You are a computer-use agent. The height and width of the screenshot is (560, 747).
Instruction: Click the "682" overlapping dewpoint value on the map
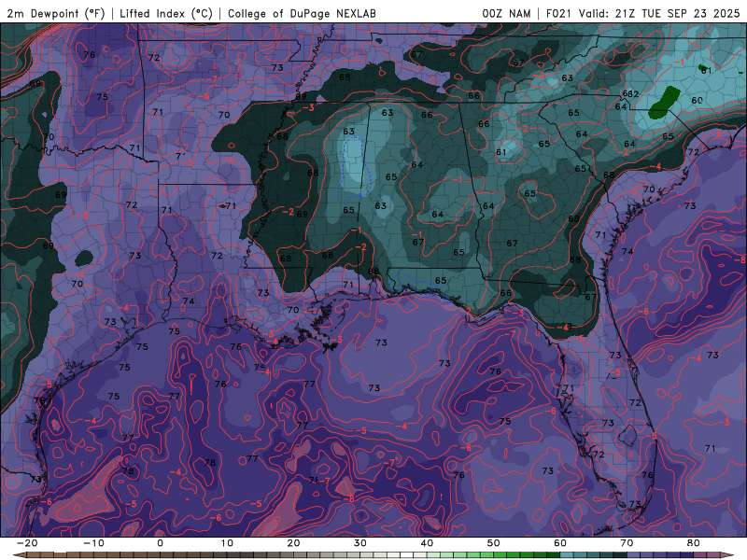pos(630,94)
